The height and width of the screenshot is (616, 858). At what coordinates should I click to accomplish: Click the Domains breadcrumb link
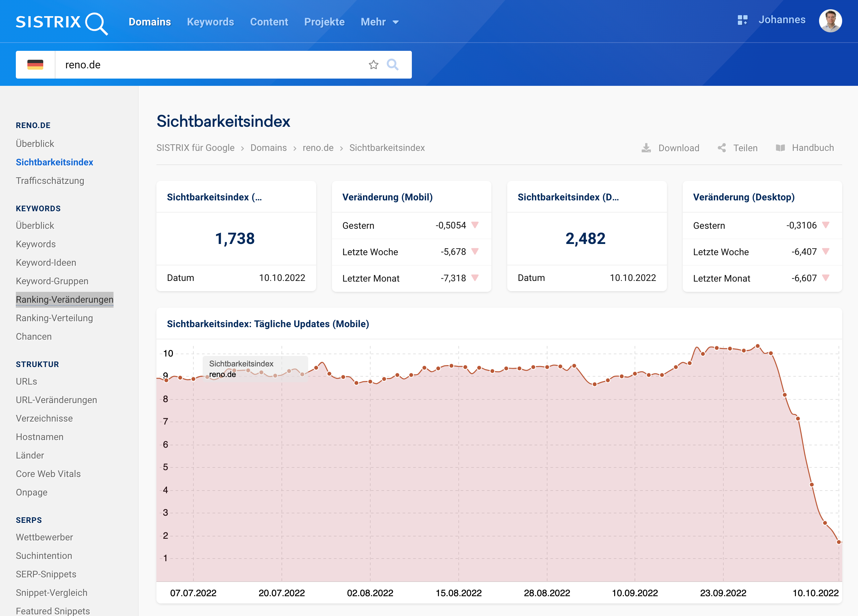coord(268,148)
